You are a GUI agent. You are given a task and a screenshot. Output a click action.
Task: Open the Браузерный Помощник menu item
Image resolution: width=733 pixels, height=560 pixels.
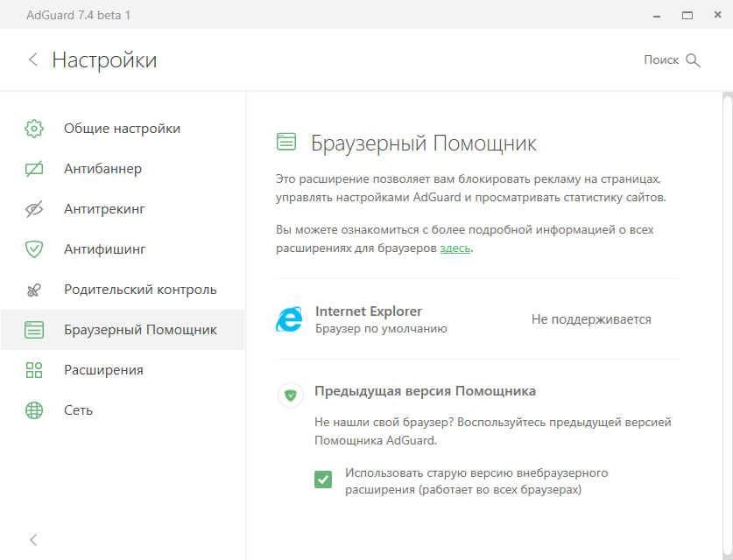pos(140,330)
